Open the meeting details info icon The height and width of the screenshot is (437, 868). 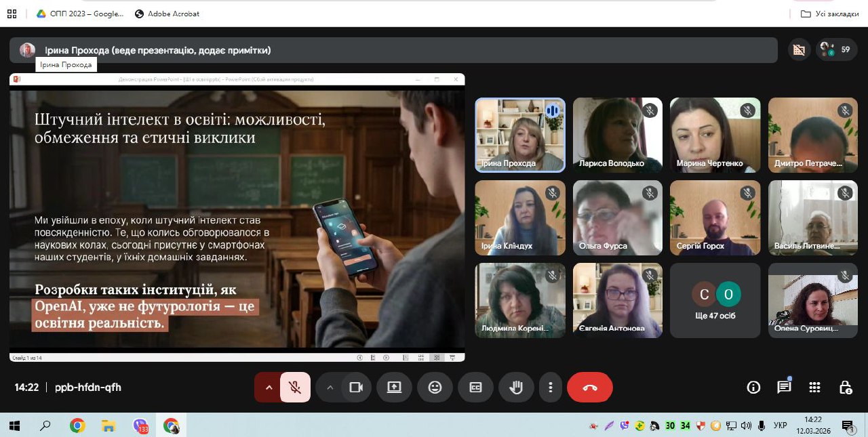[753, 388]
